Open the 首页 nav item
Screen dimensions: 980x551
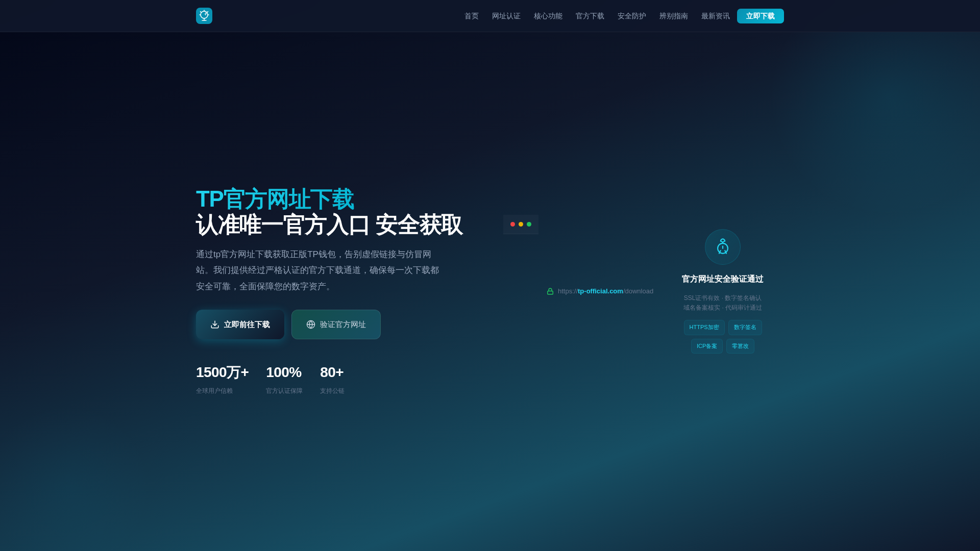click(472, 16)
